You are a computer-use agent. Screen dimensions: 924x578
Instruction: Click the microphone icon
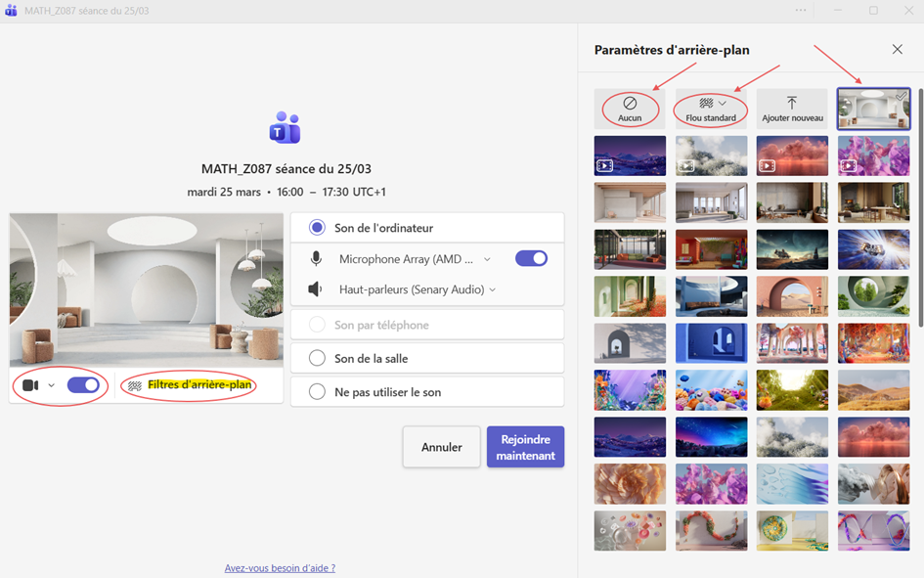[316, 258]
